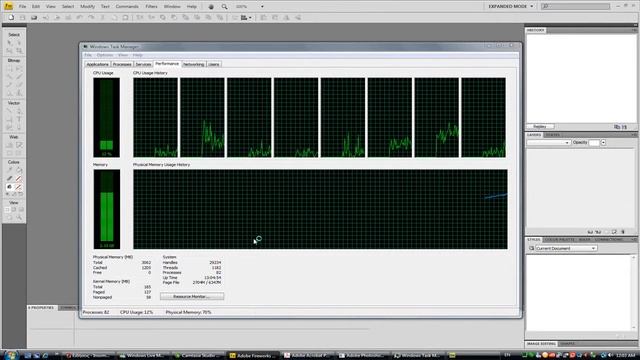640x360 pixels.
Task: Open the Fireworks File menu
Action: [22, 7]
